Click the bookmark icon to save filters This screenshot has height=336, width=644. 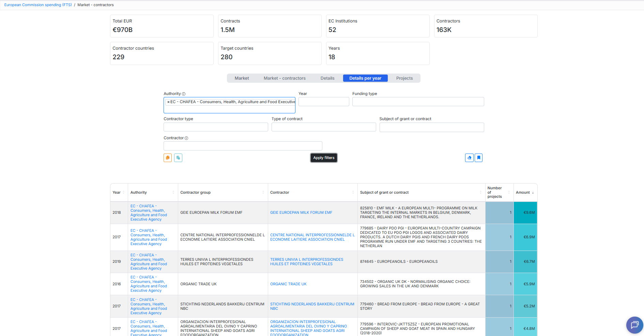point(479,158)
